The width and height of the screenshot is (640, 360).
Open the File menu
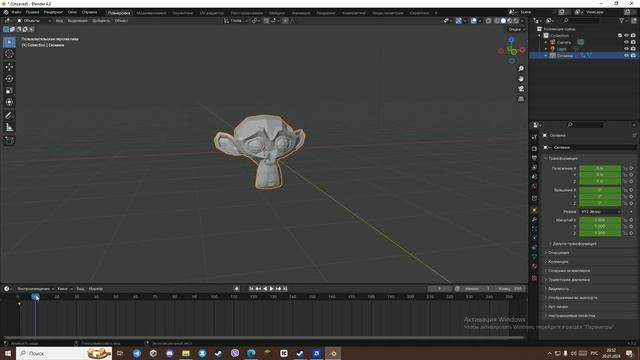point(16,12)
